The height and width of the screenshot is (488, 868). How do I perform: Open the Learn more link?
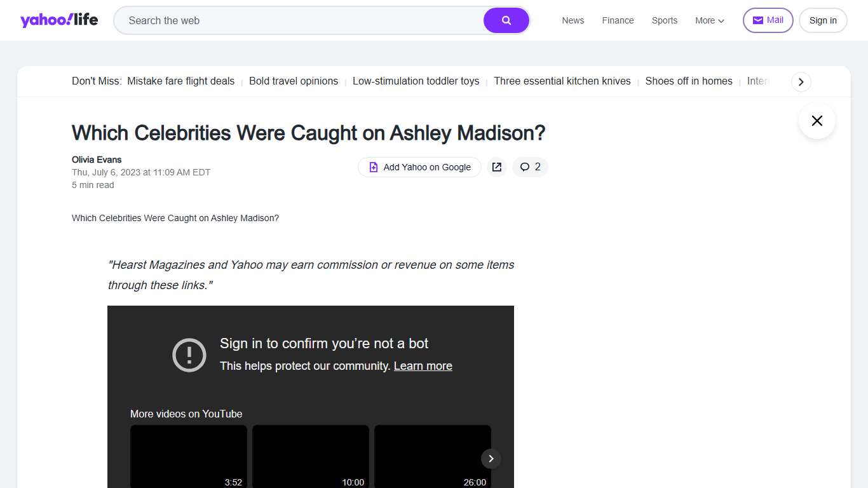423,365
